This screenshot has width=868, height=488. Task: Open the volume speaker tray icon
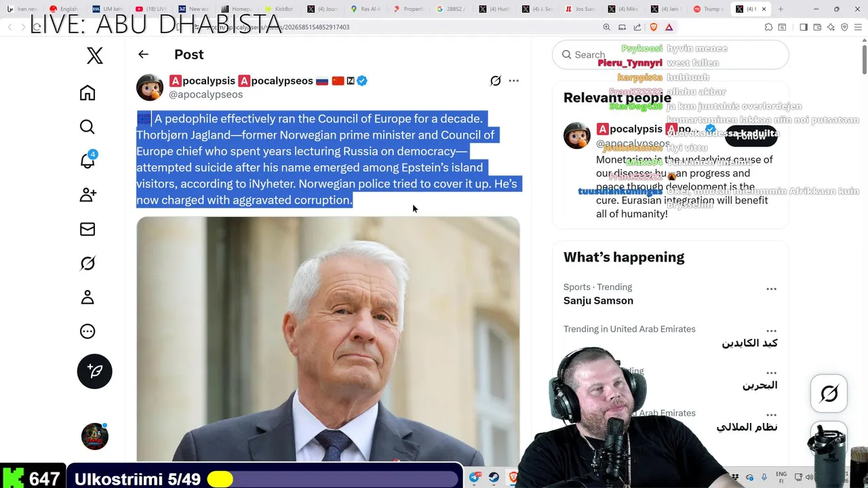click(x=808, y=477)
